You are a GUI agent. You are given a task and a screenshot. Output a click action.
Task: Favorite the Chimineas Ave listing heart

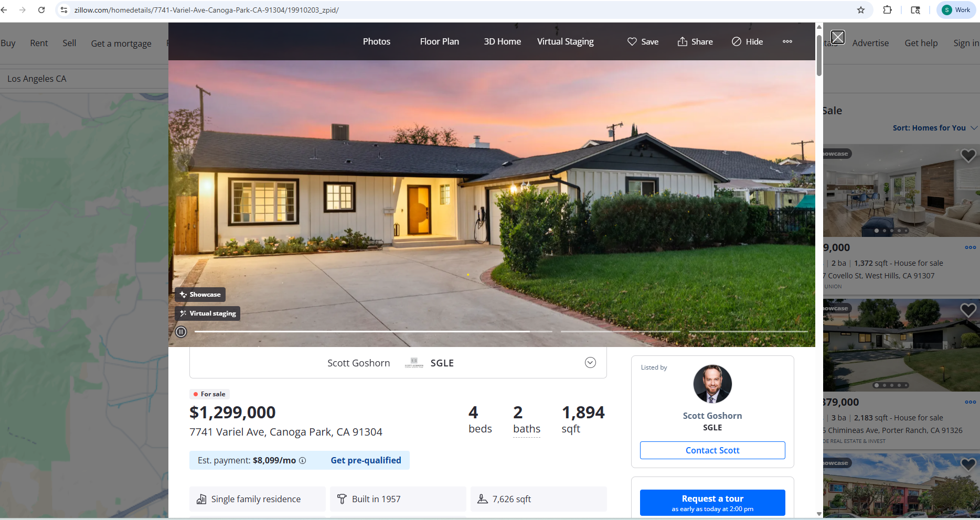[968, 310]
